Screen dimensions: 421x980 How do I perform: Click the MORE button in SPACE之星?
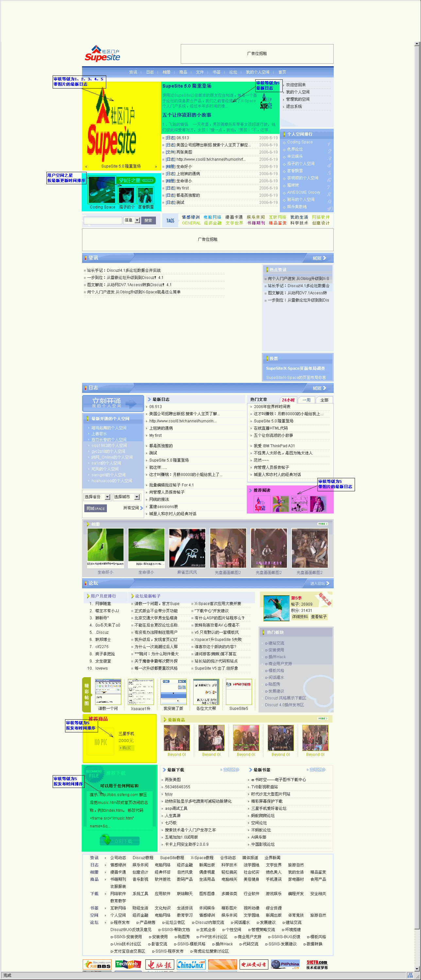click(147, 180)
